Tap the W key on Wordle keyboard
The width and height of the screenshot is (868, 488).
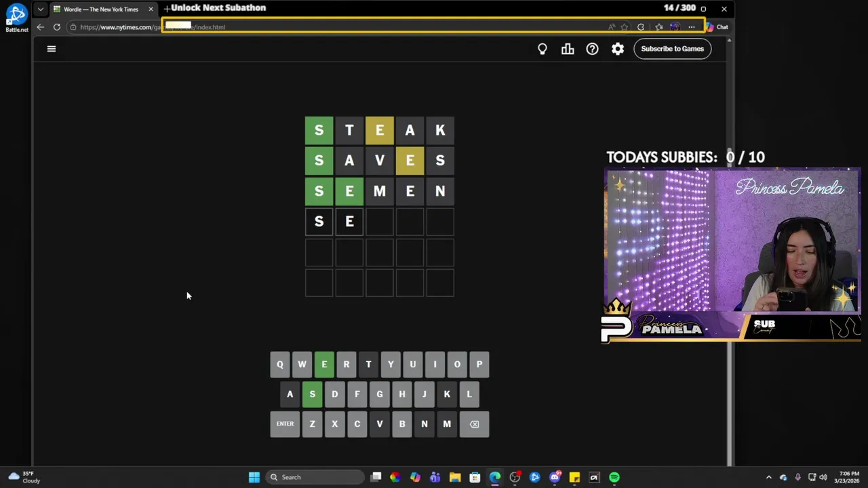point(302,365)
